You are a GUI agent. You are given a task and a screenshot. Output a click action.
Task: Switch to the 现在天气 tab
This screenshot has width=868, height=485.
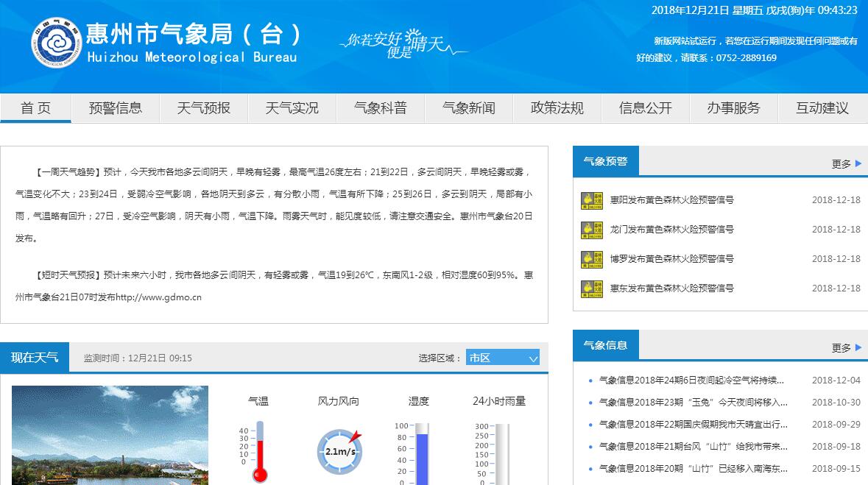pos(35,358)
